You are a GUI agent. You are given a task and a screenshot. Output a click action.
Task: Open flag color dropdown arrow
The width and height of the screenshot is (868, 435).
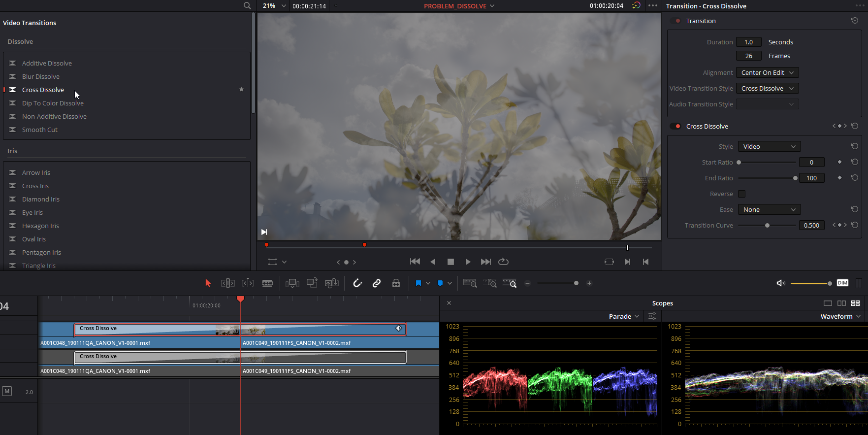(428, 283)
